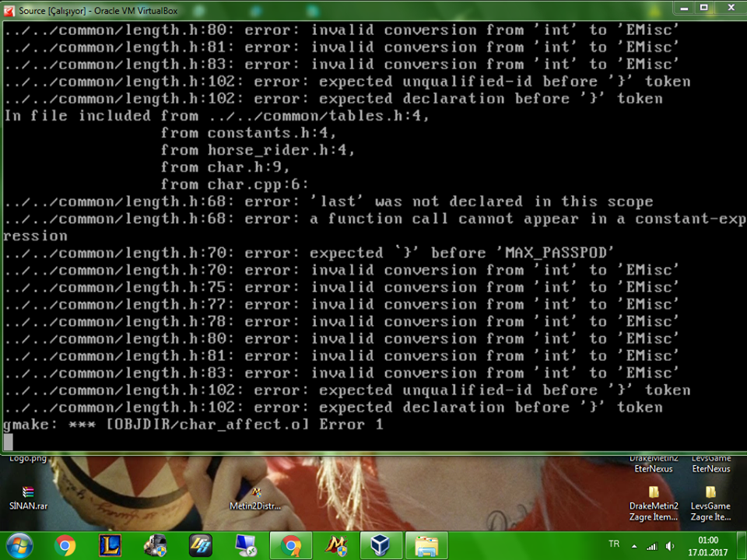Minimize the VirtualBox window

click(684, 8)
